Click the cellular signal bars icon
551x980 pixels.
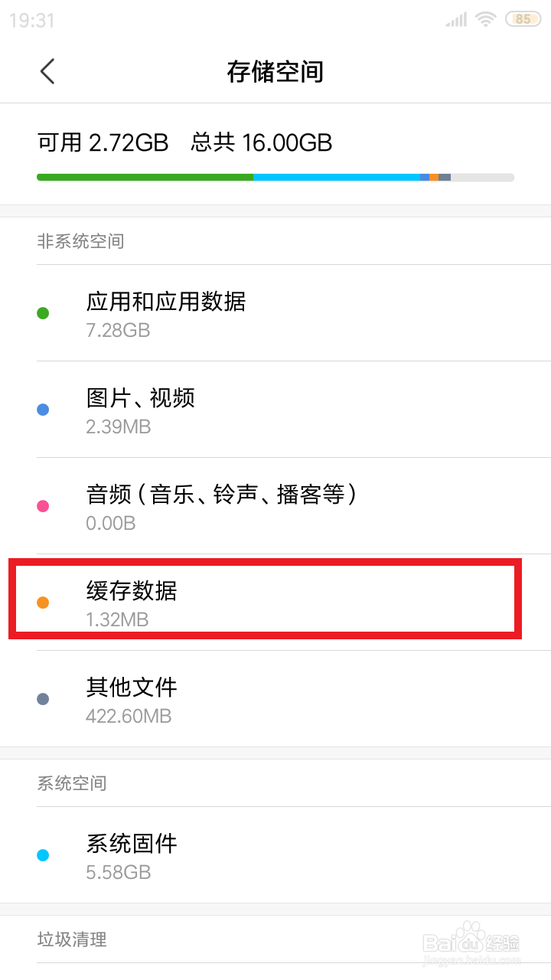point(457,19)
